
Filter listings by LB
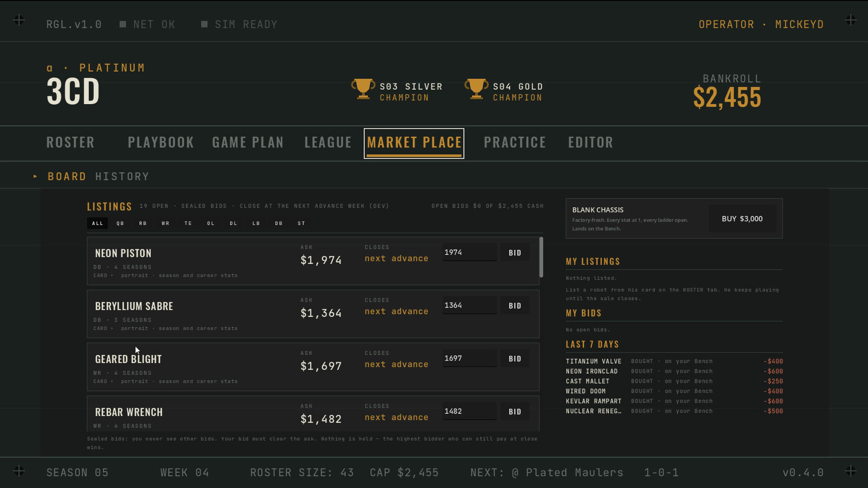point(256,223)
